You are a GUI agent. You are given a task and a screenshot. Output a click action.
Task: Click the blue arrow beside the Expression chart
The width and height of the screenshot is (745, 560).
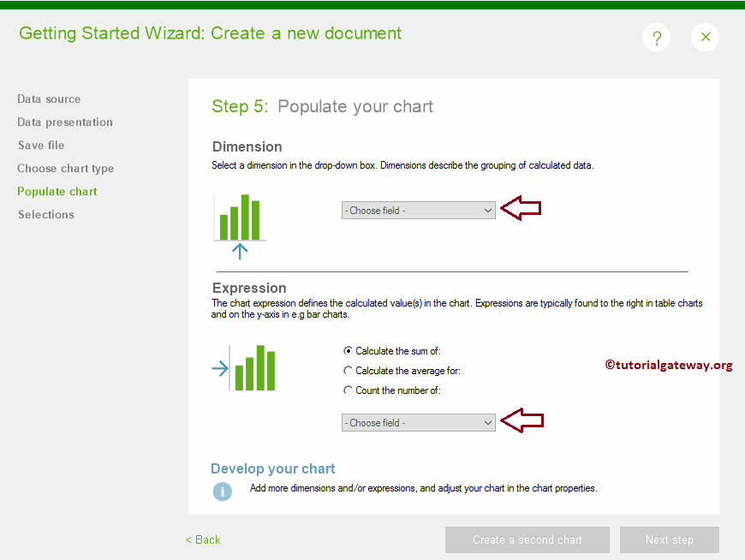[x=218, y=368]
